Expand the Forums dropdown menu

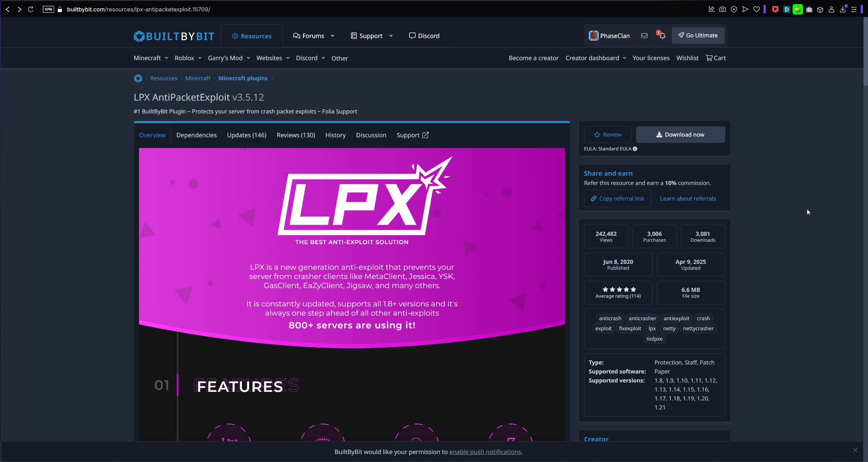[x=332, y=36]
